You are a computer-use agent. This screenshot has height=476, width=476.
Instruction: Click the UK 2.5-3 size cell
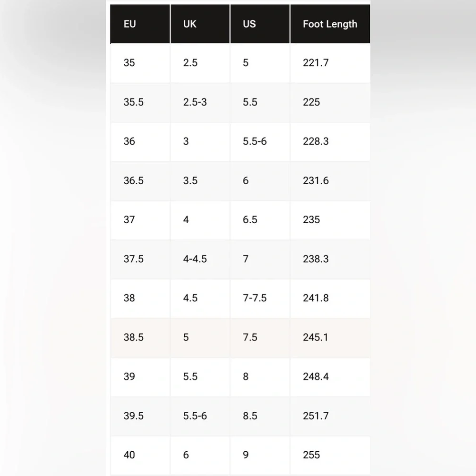[x=200, y=102]
